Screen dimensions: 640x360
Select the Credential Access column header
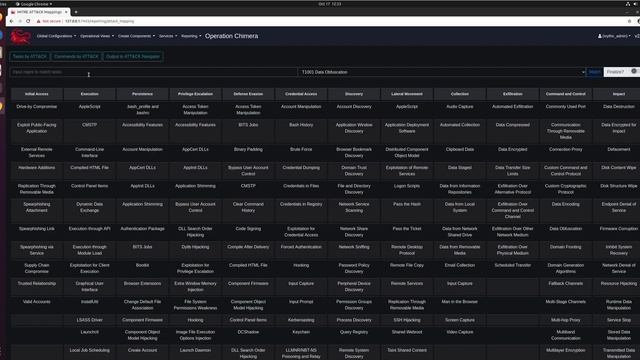(x=301, y=94)
